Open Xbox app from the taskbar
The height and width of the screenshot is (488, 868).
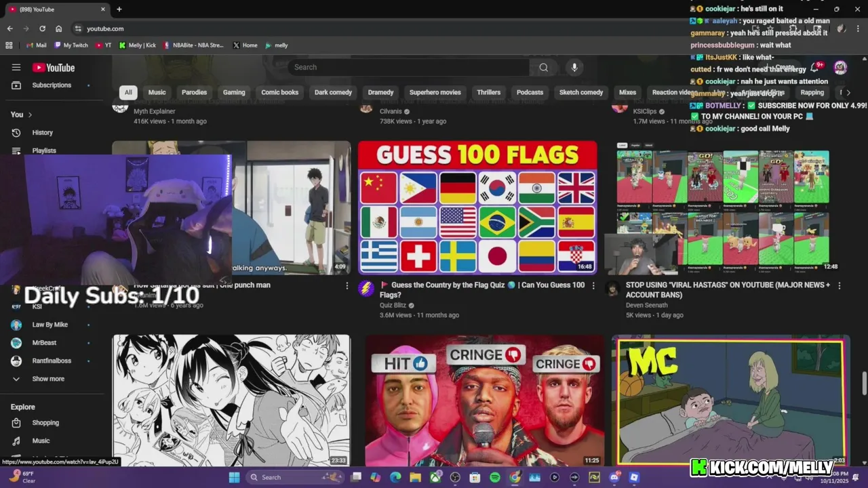(435, 477)
